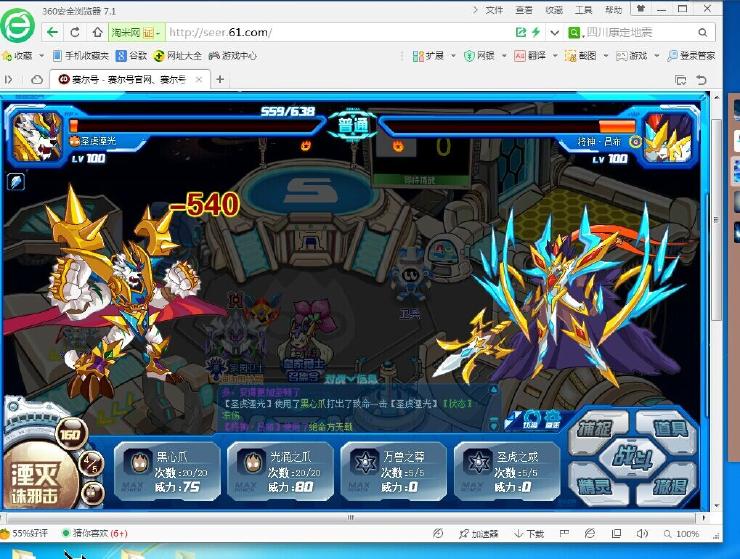Click the 登录管家 login button
The width and height of the screenshot is (740, 559).
click(691, 56)
